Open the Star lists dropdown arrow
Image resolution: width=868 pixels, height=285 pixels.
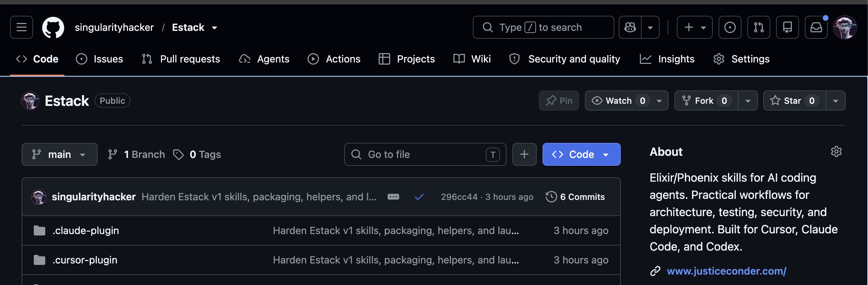click(x=836, y=101)
